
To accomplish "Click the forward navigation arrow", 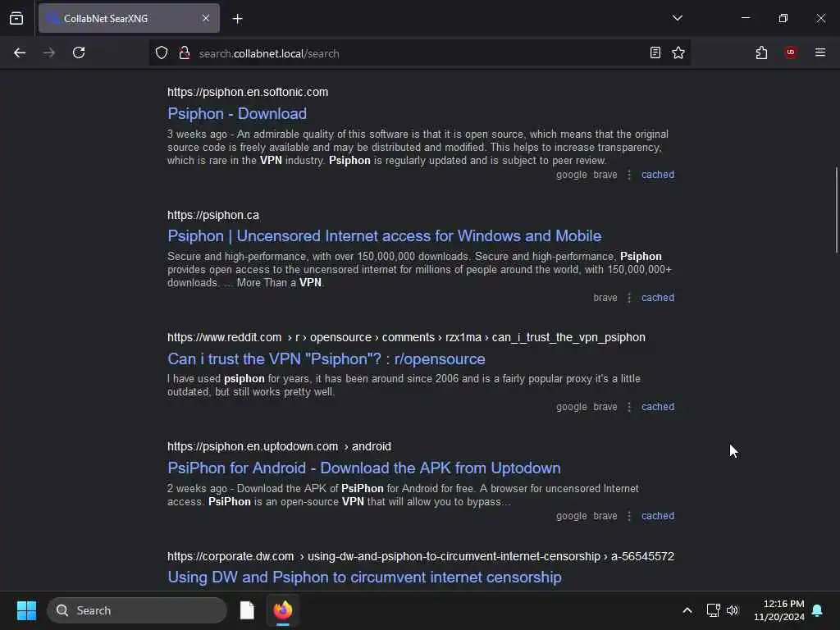I will pos(48,52).
